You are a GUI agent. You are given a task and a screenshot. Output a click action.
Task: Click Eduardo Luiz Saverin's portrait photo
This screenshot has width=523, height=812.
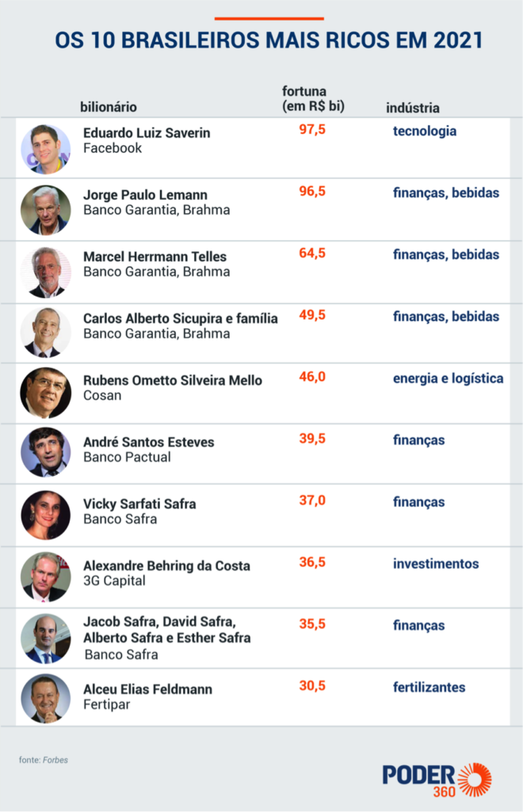tap(45, 149)
